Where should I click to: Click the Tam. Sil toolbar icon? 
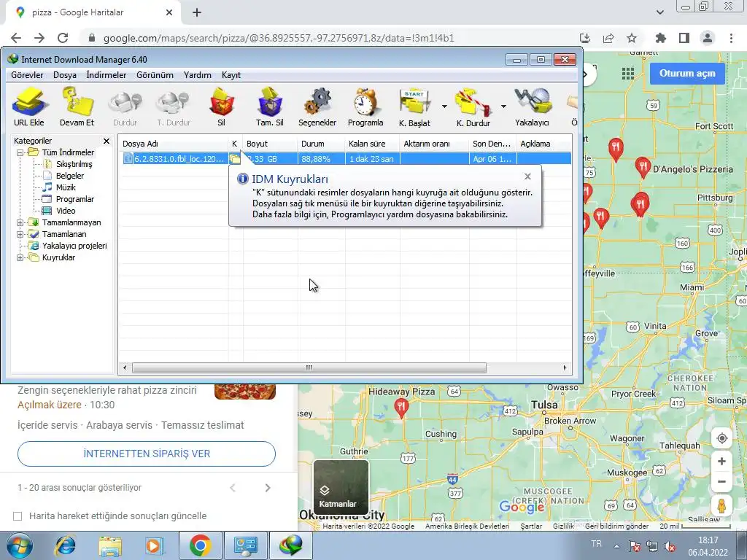[270, 107]
